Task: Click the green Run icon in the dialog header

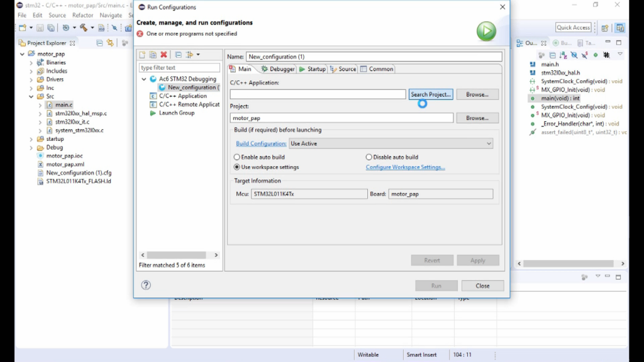Action: 486,31
